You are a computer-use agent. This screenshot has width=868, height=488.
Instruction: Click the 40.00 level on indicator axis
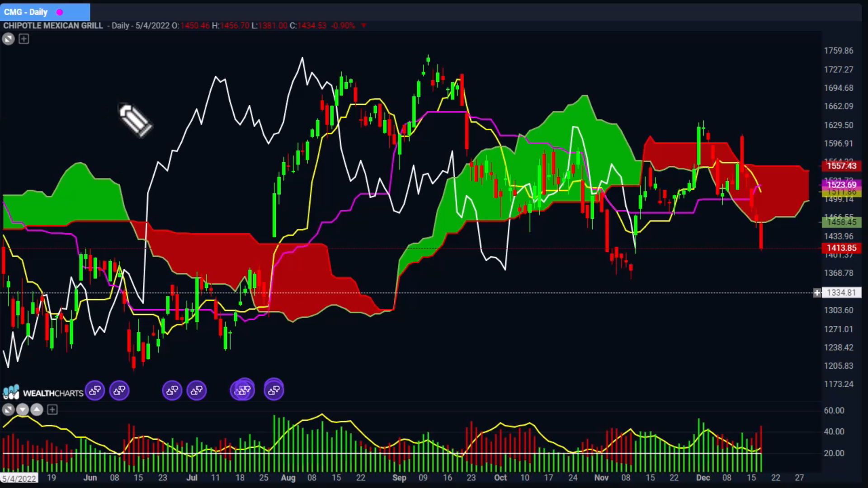tap(834, 432)
